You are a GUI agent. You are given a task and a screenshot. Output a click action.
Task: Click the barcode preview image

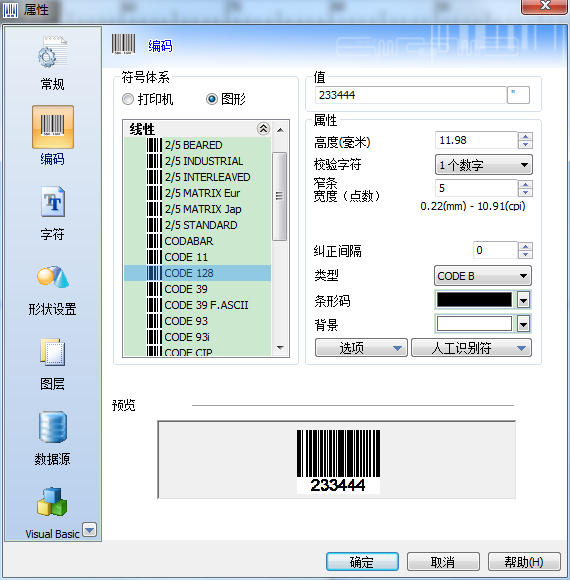click(x=338, y=461)
